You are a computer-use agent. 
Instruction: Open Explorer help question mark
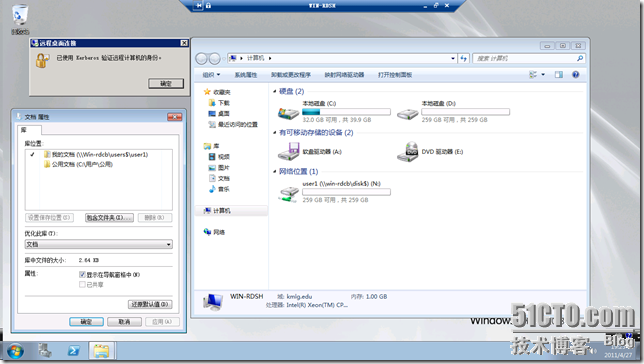(575, 75)
